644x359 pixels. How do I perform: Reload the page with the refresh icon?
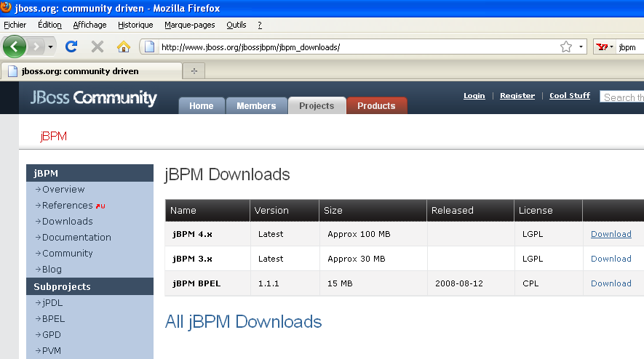[71, 47]
